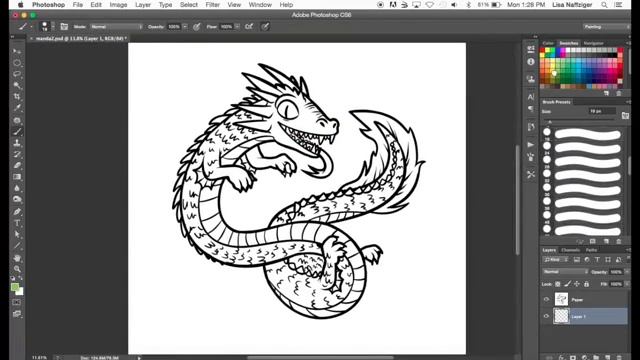Open brush Mode dropdown in options bar
The width and height of the screenshot is (640, 360).
(x=116, y=27)
